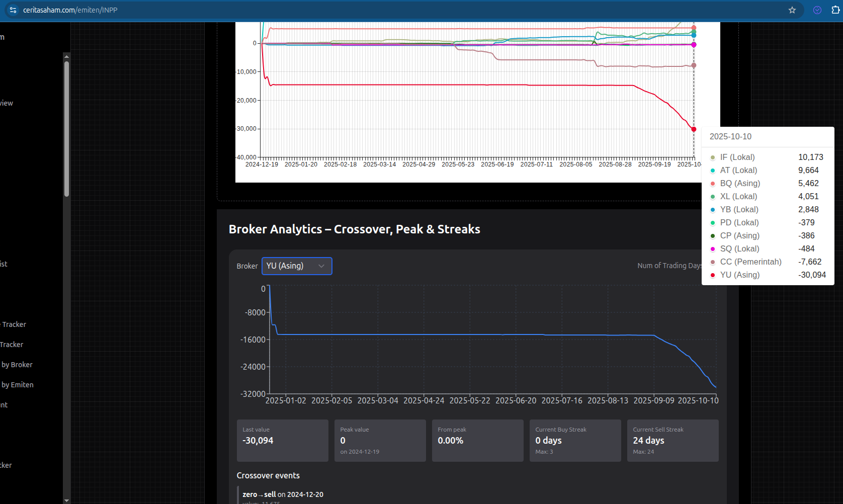Open the purple clock extension icon

[x=817, y=10]
